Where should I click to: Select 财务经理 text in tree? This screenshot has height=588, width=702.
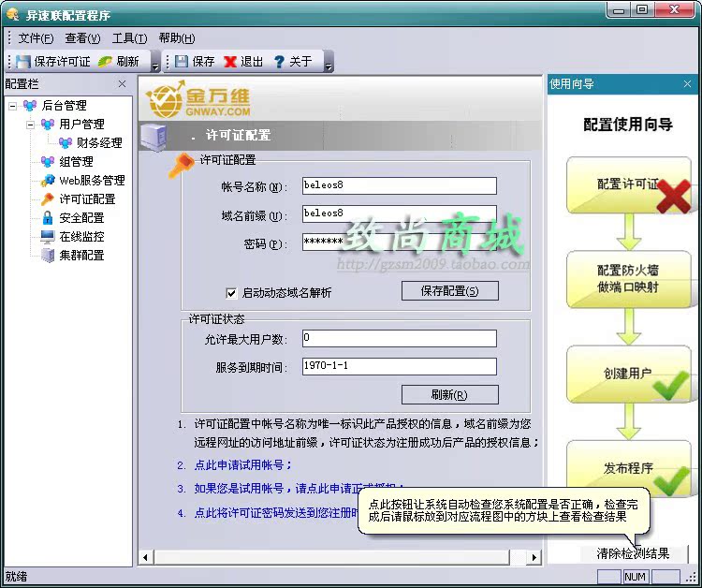point(99,143)
